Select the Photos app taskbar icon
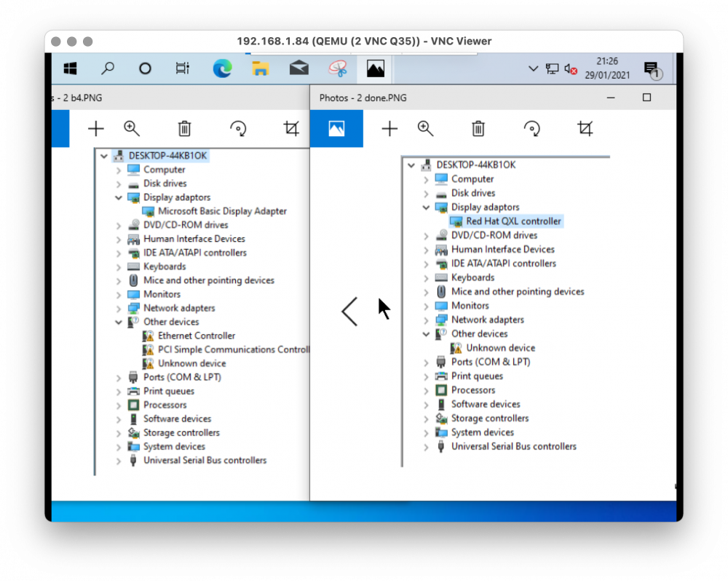 (x=375, y=68)
